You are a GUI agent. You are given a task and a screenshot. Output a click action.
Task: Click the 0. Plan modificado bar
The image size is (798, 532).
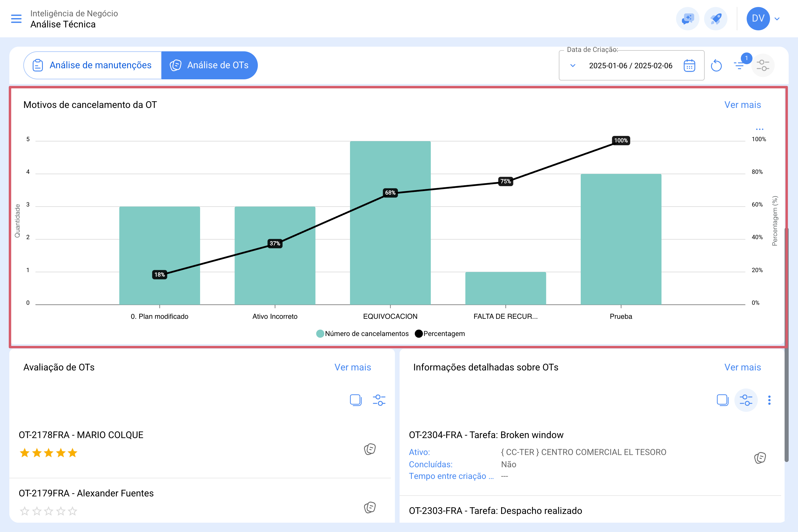[x=160, y=256]
